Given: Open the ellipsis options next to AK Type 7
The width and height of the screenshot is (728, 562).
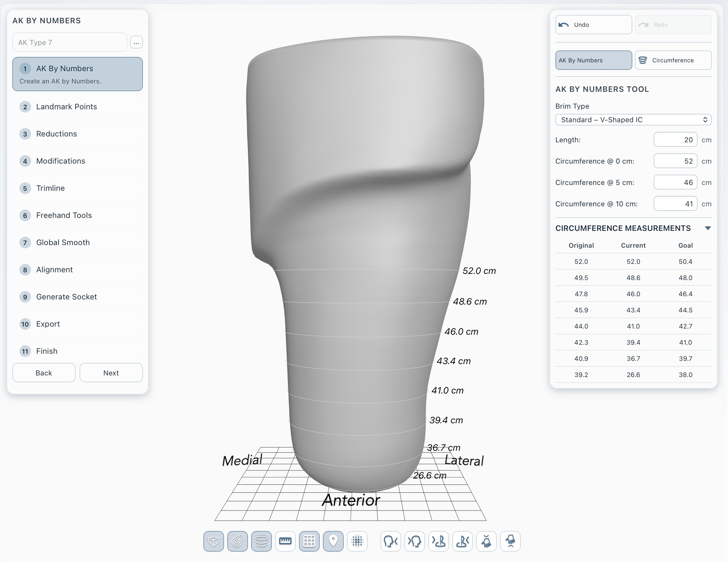Looking at the screenshot, I should pos(136,42).
